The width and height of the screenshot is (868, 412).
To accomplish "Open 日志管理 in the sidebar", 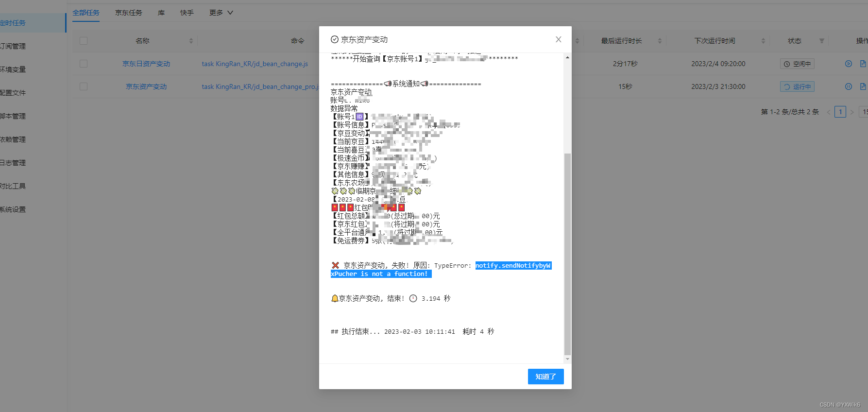I will click(x=32, y=163).
